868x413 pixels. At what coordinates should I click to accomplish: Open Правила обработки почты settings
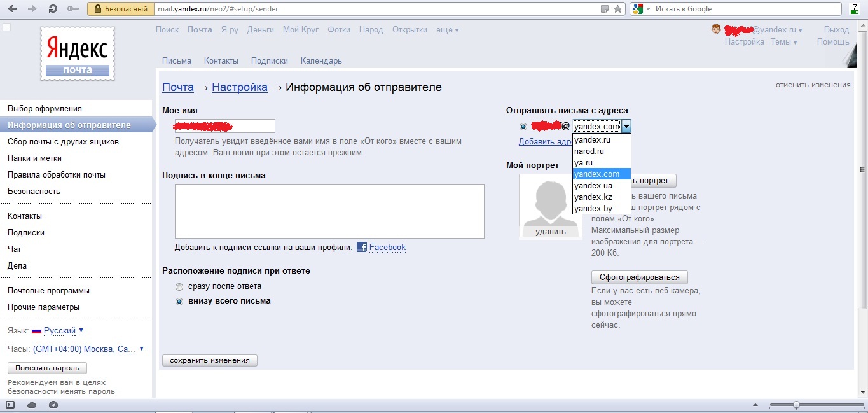57,175
